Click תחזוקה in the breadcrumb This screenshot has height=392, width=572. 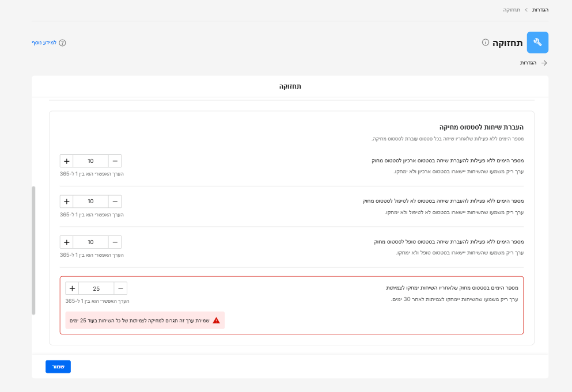pyautogui.click(x=512, y=10)
